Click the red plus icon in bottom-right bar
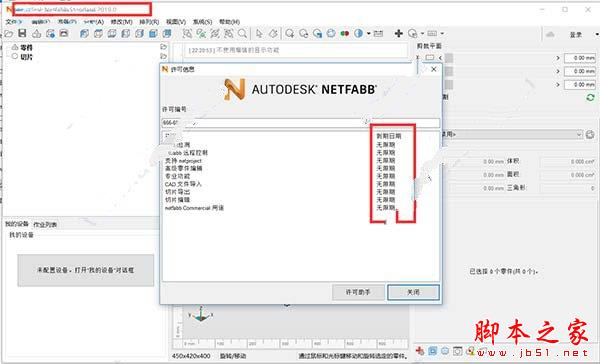The image size is (600, 364). (x=420, y=351)
